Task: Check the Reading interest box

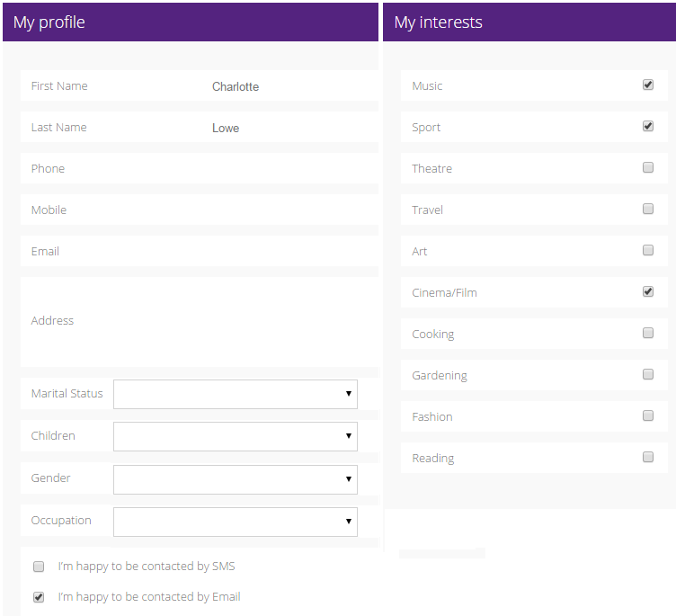Action: coord(648,457)
